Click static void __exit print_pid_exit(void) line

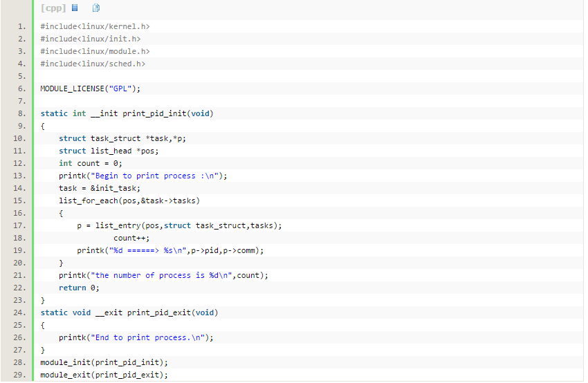[x=129, y=312]
